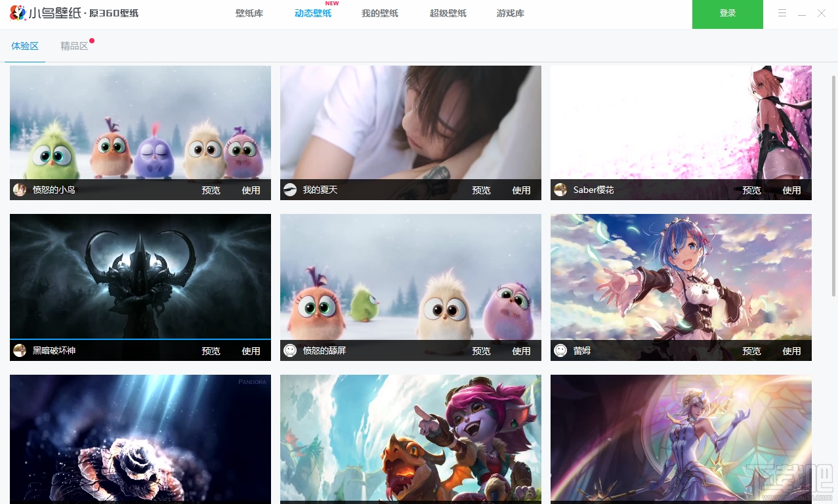Click the Saber樱花 title text
Screen dimensions: 838x504
[x=594, y=190]
